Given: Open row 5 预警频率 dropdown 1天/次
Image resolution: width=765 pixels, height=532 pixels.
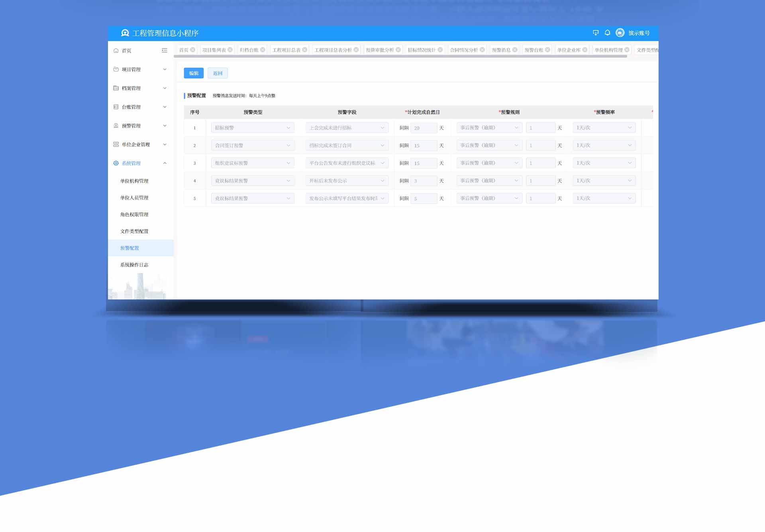Looking at the screenshot, I should click(604, 198).
